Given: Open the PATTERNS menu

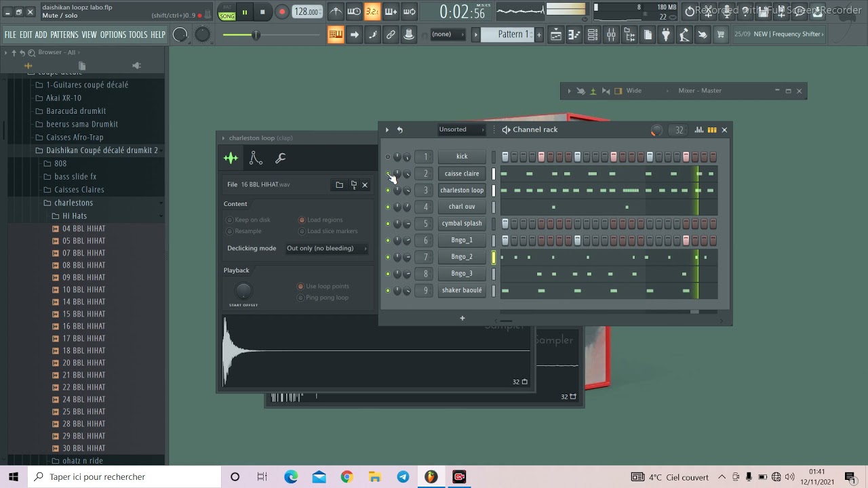Looking at the screenshot, I should click(x=64, y=35).
